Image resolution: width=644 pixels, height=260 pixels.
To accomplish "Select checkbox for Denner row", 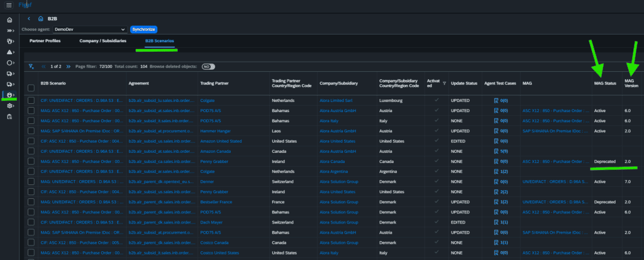I will point(31,181).
